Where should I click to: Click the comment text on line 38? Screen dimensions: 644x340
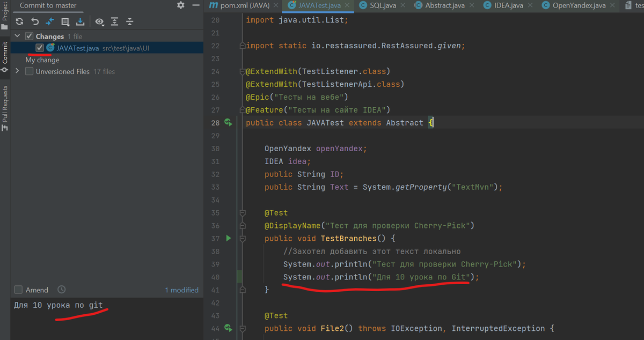(372, 252)
